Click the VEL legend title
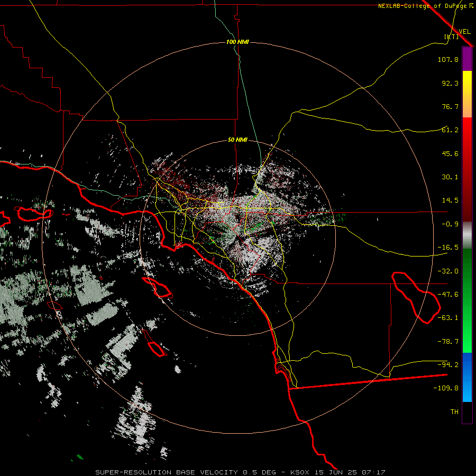This screenshot has height=476, width=476. (464, 32)
